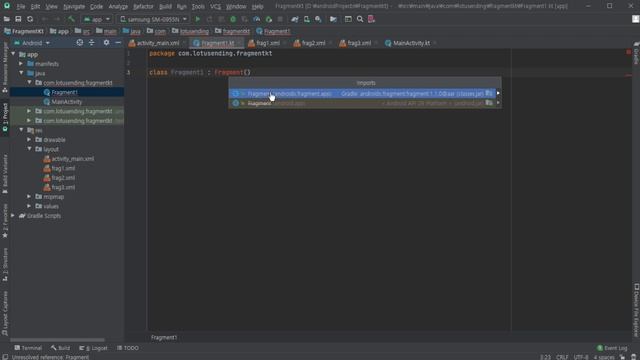This screenshot has height=360, width=640.
Task: Click the UTF-8 encoding in status bar
Action: coord(580,357)
